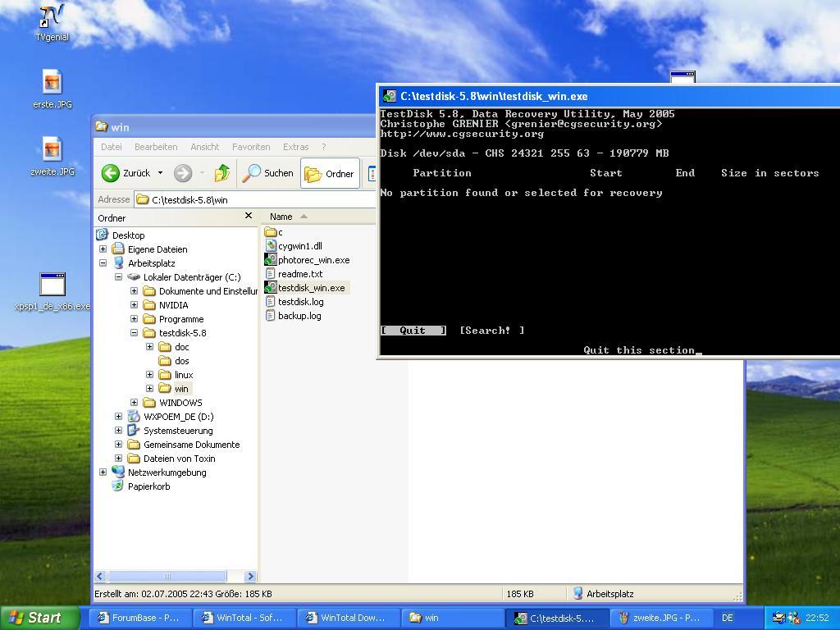Open the Ansicht menu
The image size is (840, 630).
pos(204,147)
